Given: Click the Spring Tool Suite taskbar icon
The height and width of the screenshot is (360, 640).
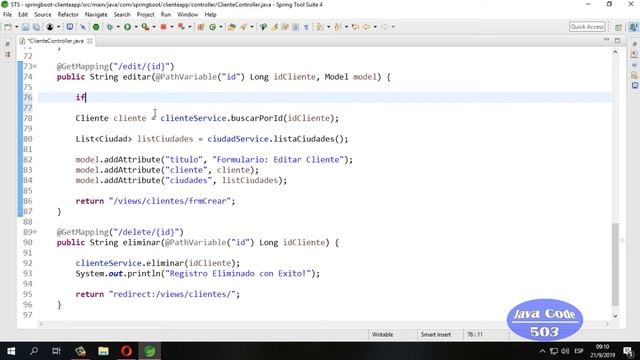Looking at the screenshot, I should pos(150,351).
